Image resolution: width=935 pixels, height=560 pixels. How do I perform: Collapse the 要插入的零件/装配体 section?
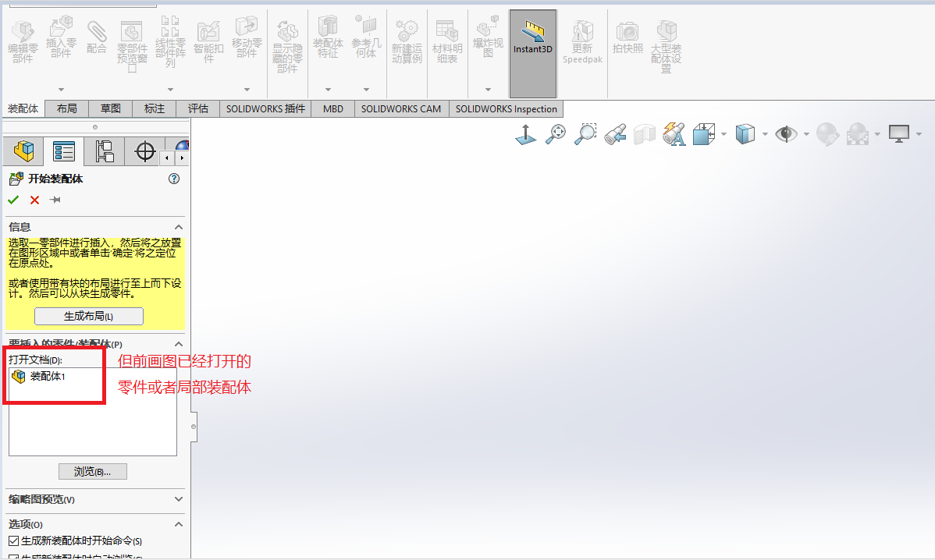click(178, 344)
